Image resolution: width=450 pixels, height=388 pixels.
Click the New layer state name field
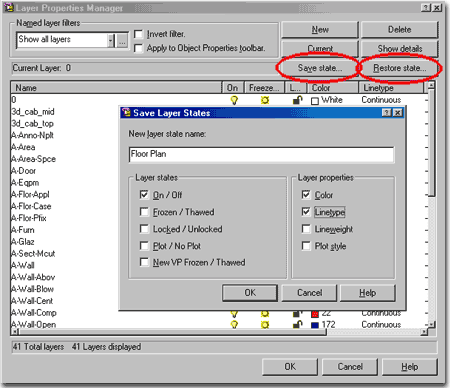(x=261, y=154)
